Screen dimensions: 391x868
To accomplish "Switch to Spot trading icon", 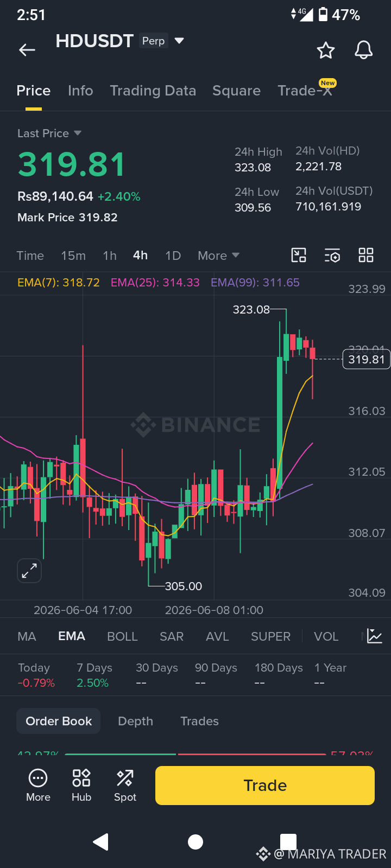I will pos(125,786).
